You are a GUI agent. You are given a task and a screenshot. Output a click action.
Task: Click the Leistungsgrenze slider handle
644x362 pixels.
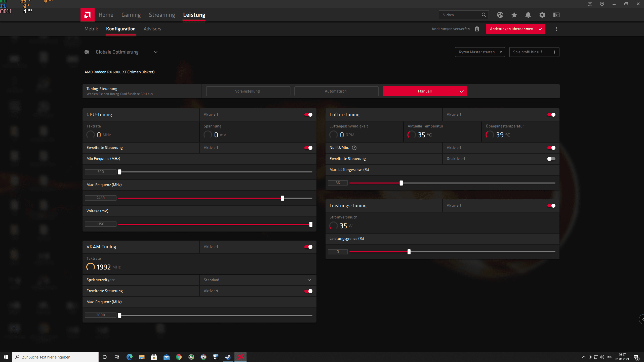pos(409,252)
